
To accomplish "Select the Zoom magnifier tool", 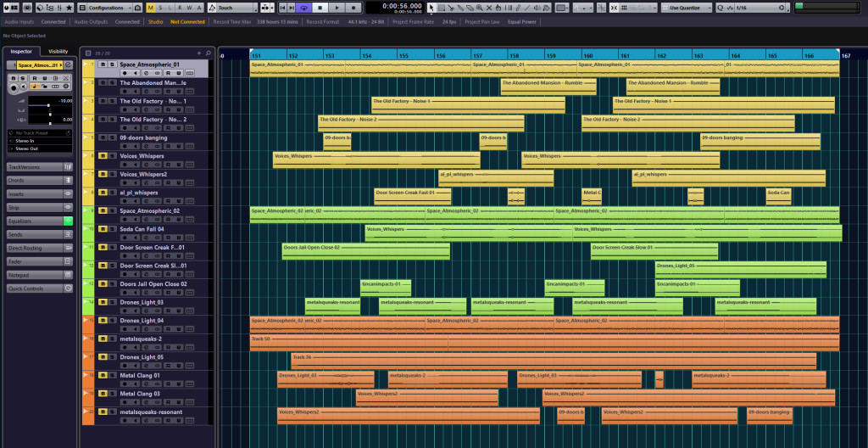I will point(480,8).
